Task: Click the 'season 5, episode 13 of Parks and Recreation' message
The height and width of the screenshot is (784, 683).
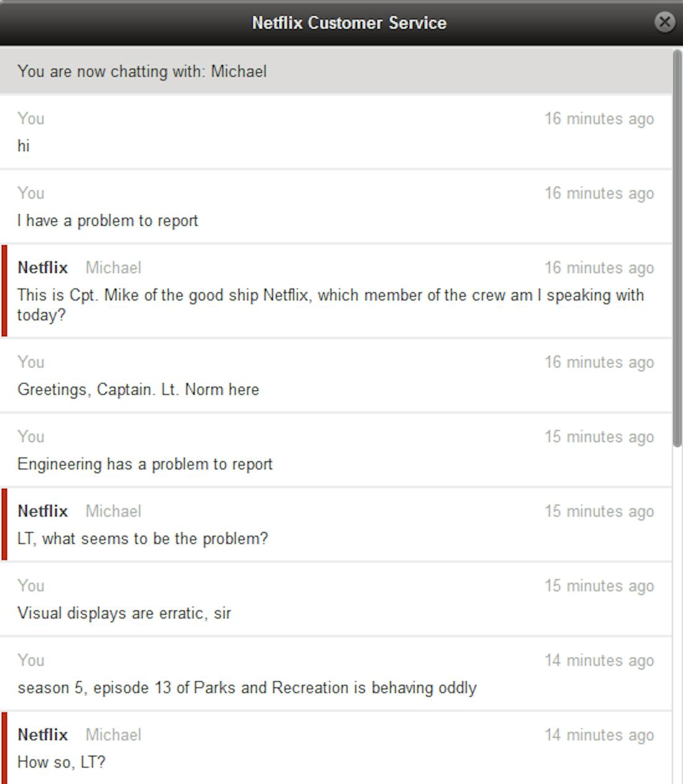Action: pyautogui.click(x=247, y=688)
